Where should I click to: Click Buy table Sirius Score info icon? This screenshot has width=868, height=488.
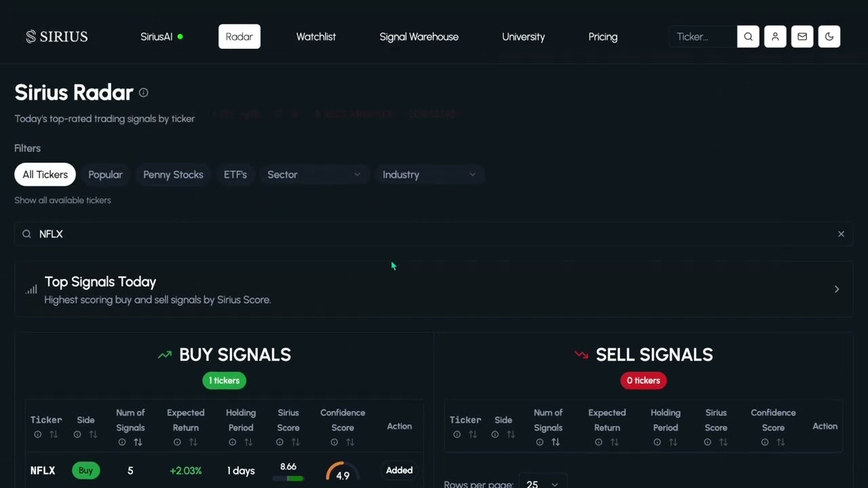coord(280,442)
